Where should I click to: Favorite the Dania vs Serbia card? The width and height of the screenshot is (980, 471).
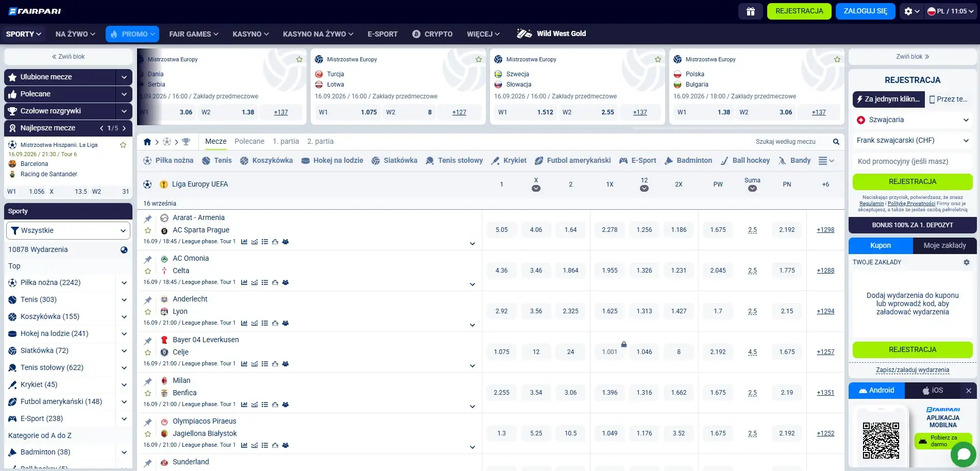(299, 59)
